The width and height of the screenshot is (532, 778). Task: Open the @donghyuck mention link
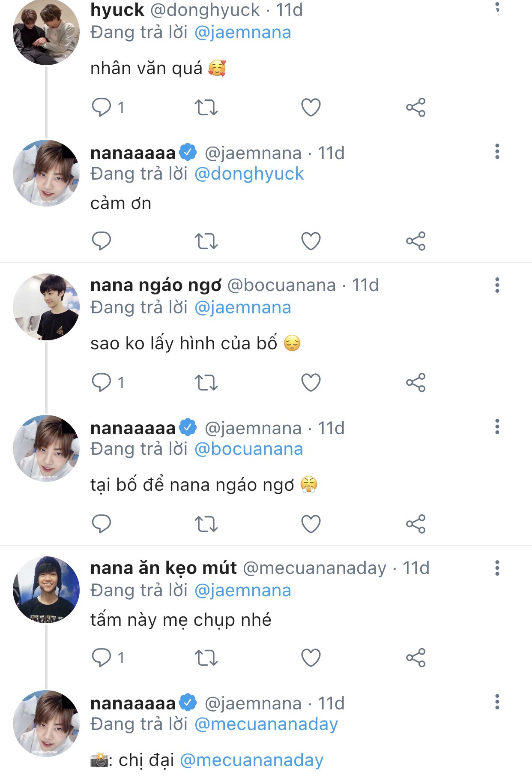click(249, 174)
